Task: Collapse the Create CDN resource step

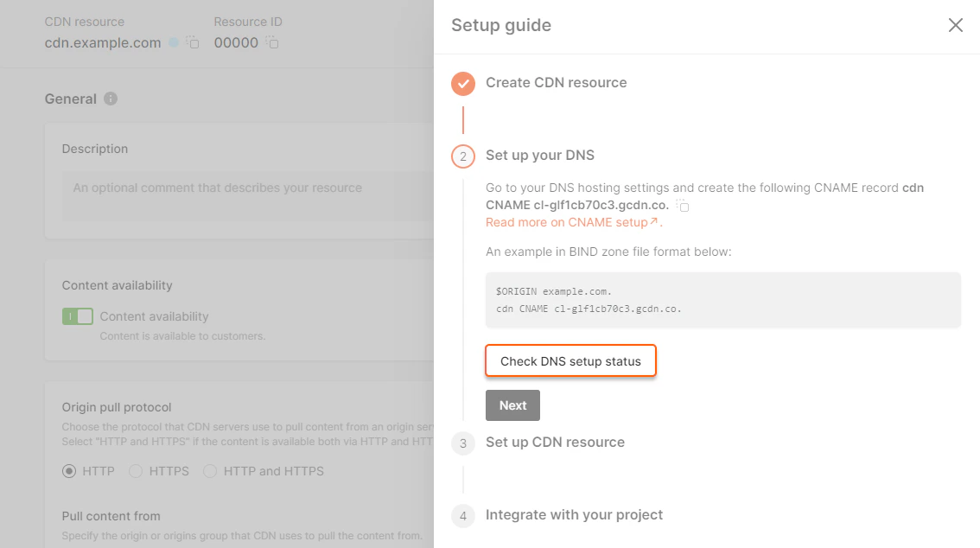Action: pyautogui.click(x=557, y=83)
